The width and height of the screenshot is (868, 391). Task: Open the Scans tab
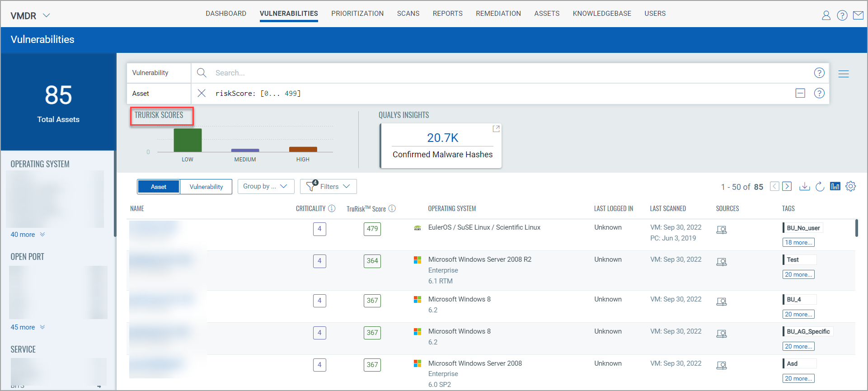[x=408, y=14]
